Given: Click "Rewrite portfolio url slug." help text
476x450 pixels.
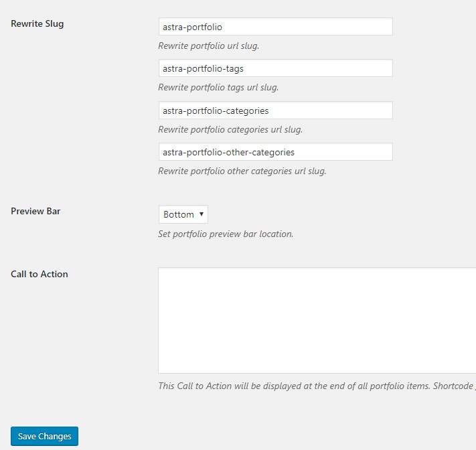Looking at the screenshot, I should (x=208, y=46).
